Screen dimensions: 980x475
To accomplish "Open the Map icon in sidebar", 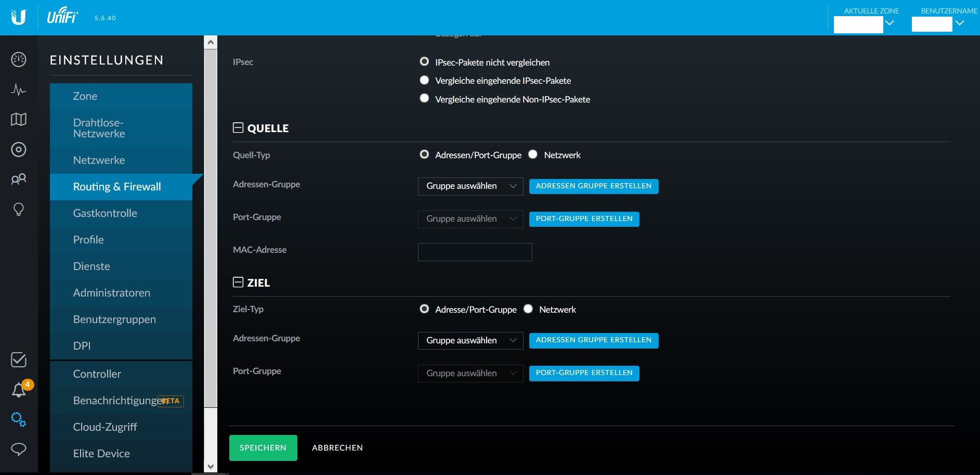I will click(x=19, y=120).
